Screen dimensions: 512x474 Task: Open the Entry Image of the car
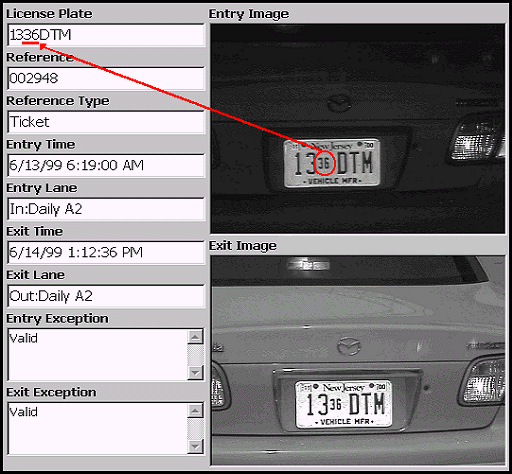358,128
